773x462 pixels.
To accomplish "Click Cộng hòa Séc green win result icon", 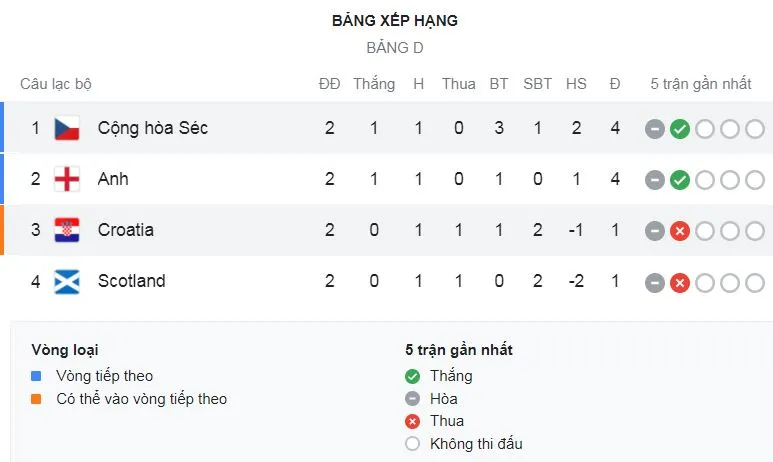I will pos(680,128).
